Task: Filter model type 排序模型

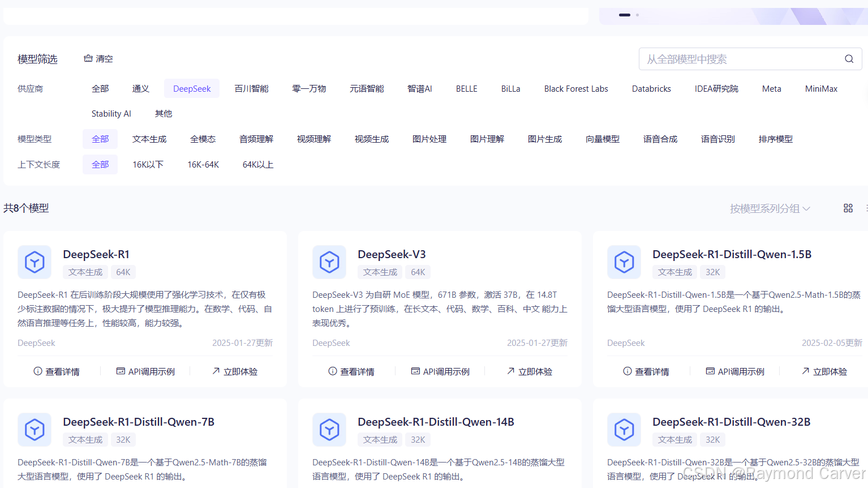Action: tap(776, 139)
